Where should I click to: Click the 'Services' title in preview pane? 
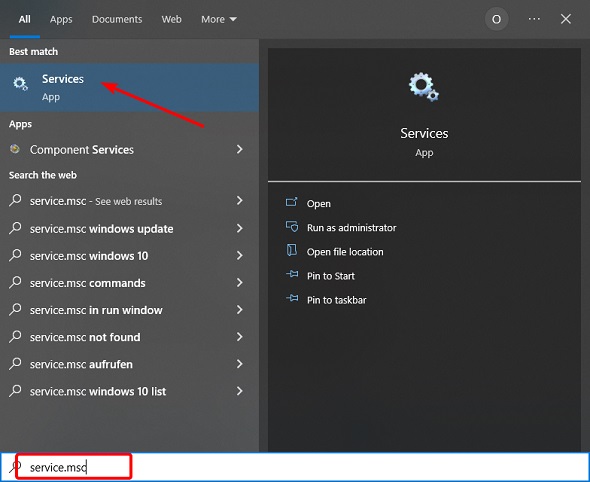(x=424, y=133)
